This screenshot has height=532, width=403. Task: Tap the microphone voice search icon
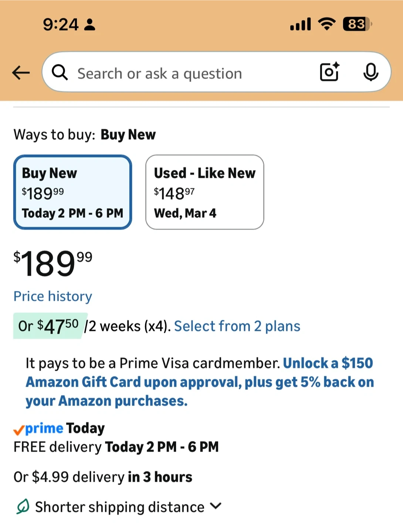pyautogui.click(x=370, y=72)
